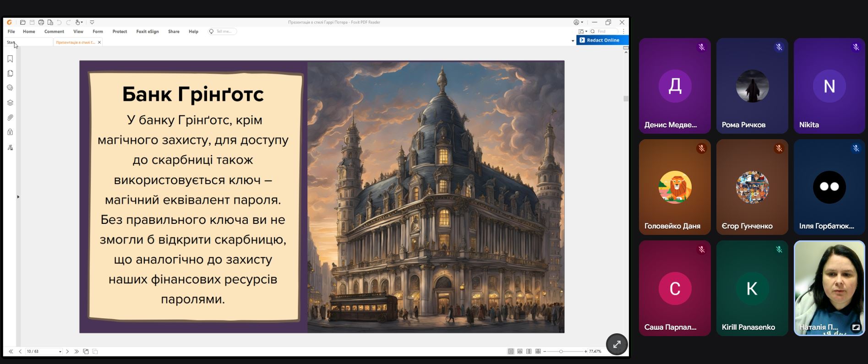Click the Redact Online button
This screenshot has width=868, height=364.
tap(602, 40)
